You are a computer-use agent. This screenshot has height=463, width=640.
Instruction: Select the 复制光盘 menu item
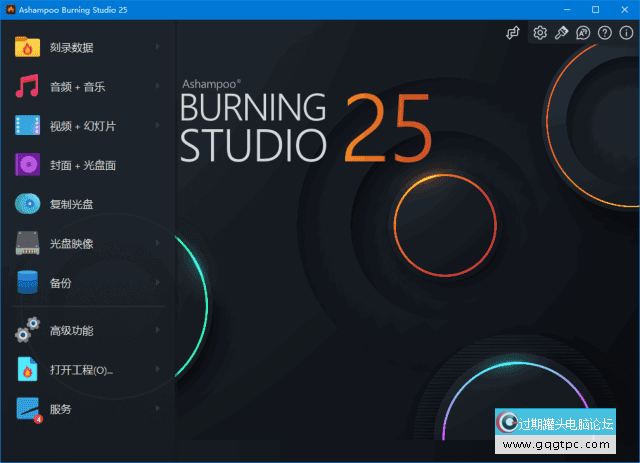pos(71,204)
